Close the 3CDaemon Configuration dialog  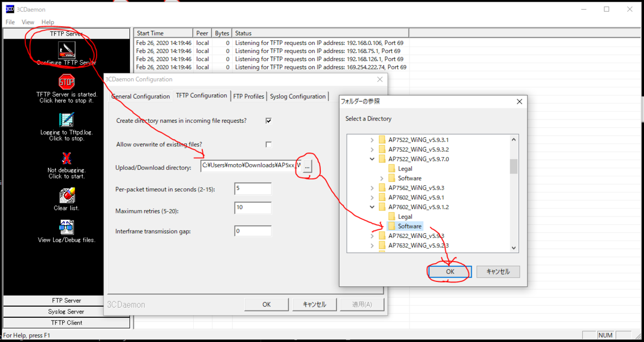click(x=380, y=79)
